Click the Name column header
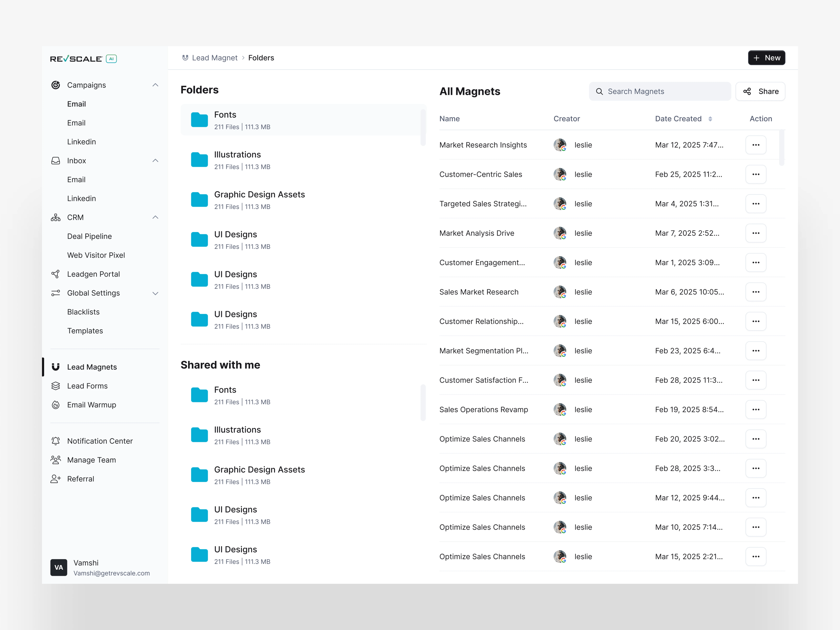The height and width of the screenshot is (630, 840). [x=450, y=119]
